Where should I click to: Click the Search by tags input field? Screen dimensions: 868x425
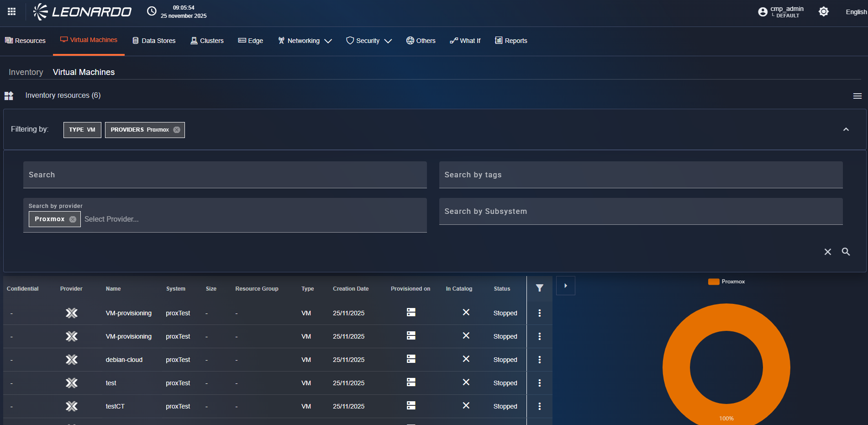641,175
